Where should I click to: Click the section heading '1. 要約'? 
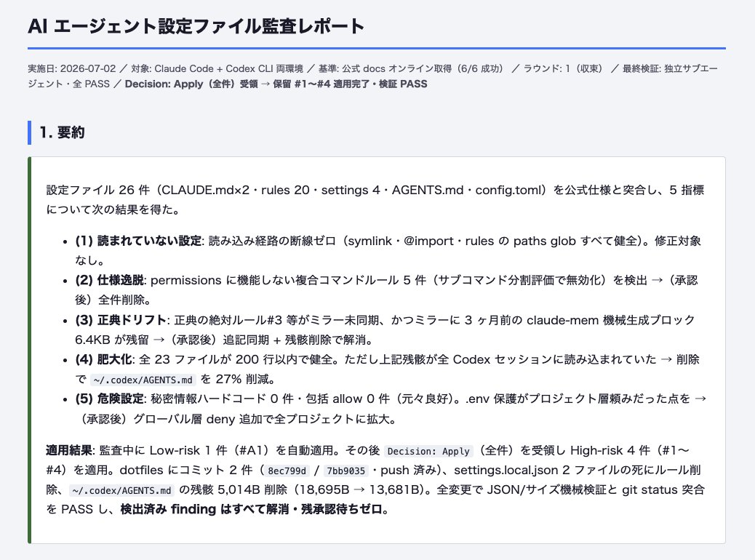[x=62, y=132]
